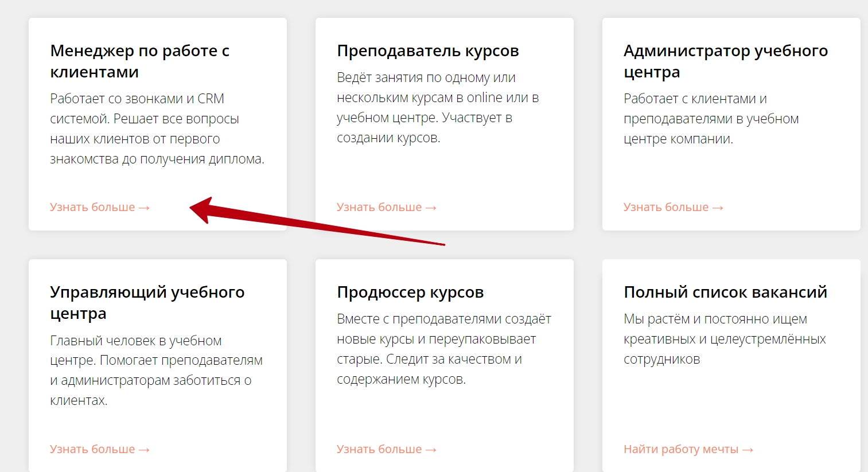Click the description "Работает со звонками и CRM системой…"
This screenshot has height=472, width=868.
tap(157, 128)
